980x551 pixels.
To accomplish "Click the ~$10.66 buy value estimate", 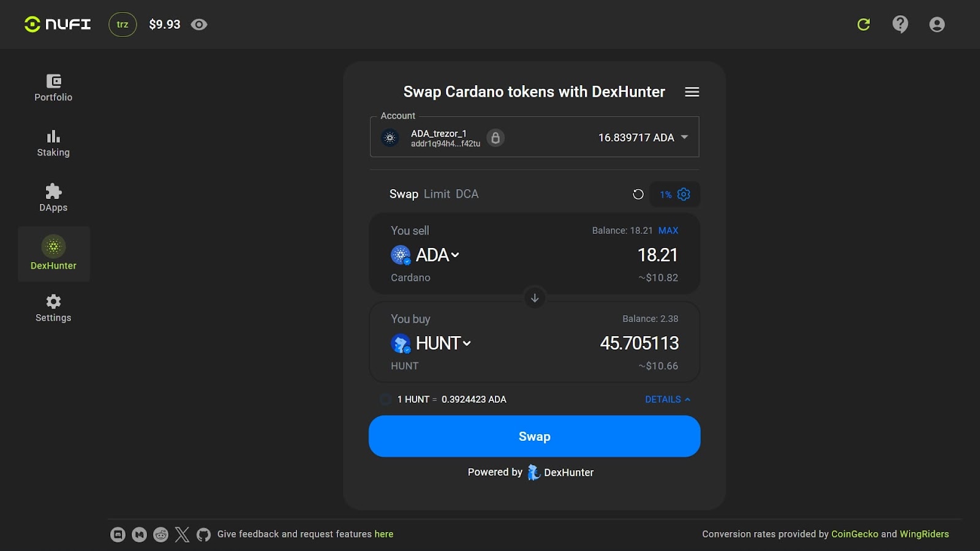I will (658, 366).
